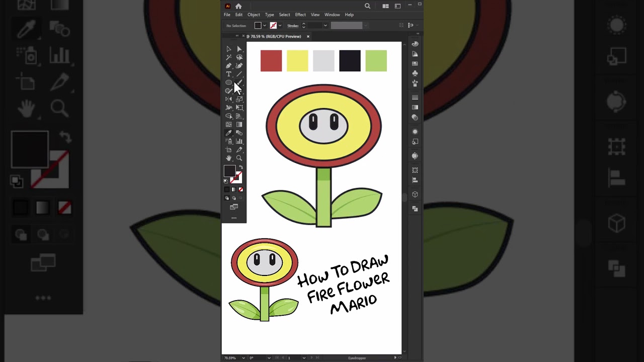Select the Blend tool
This screenshot has height=362, width=644.
pyautogui.click(x=239, y=133)
